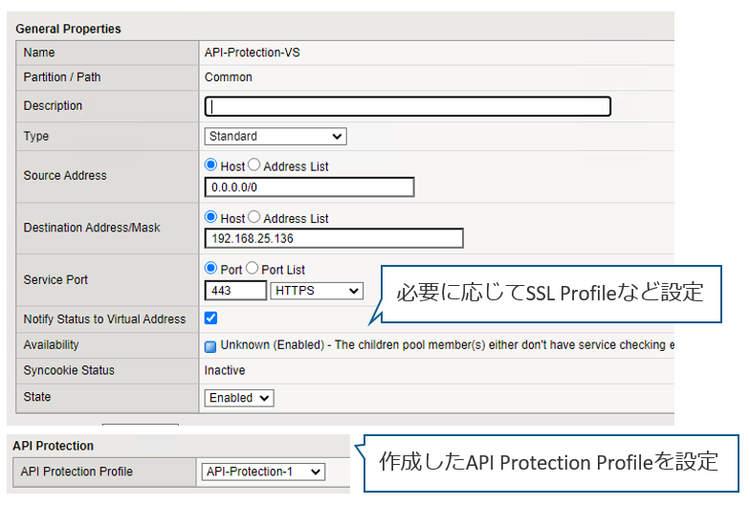Click the Source Address 0.0.0.0/0 field

[309, 187]
